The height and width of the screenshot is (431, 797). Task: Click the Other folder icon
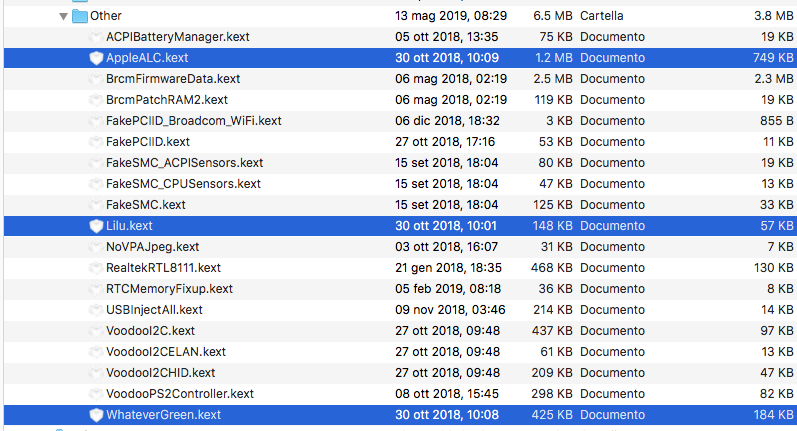[x=80, y=16]
